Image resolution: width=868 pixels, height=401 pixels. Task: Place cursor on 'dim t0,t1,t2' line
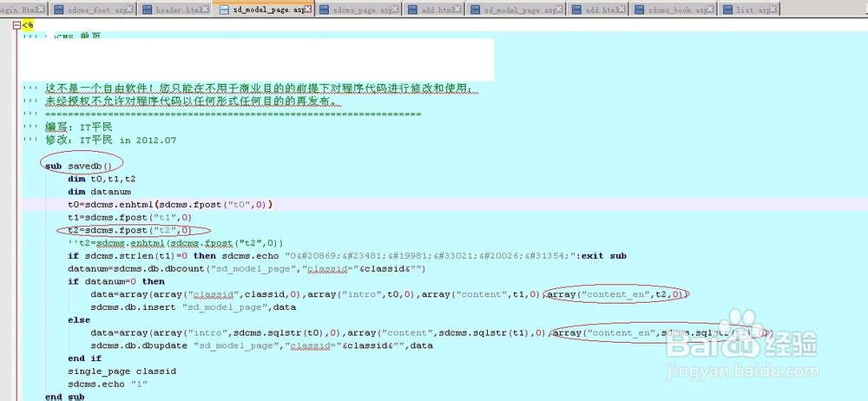coord(102,179)
